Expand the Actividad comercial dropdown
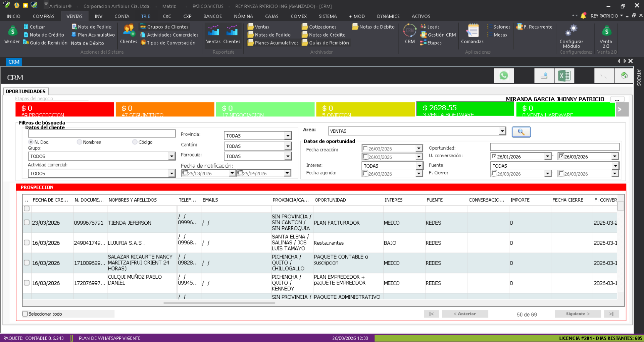This screenshot has height=342, width=644. (x=171, y=173)
